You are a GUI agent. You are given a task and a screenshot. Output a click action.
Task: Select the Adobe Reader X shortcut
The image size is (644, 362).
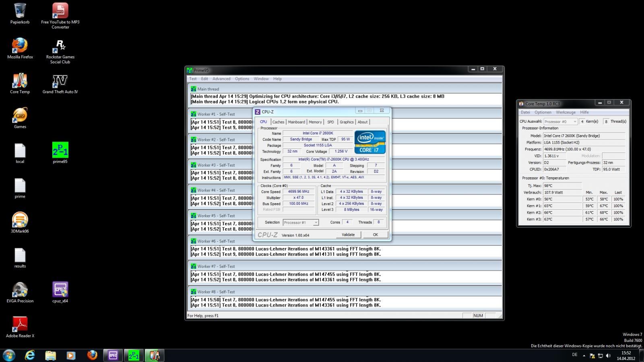tap(20, 327)
